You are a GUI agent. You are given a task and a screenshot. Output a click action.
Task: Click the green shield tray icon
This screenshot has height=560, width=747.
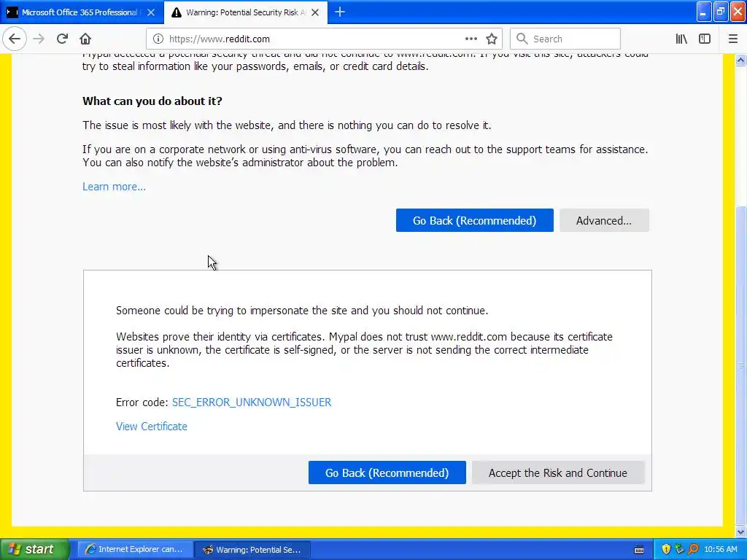click(679, 550)
